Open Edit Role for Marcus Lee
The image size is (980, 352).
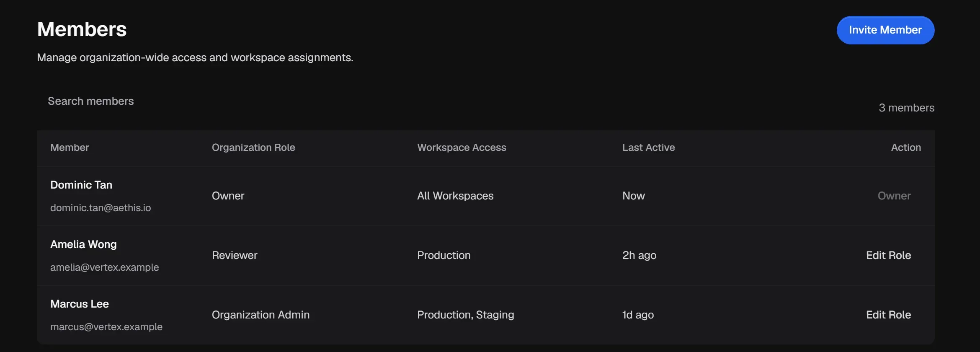888,315
